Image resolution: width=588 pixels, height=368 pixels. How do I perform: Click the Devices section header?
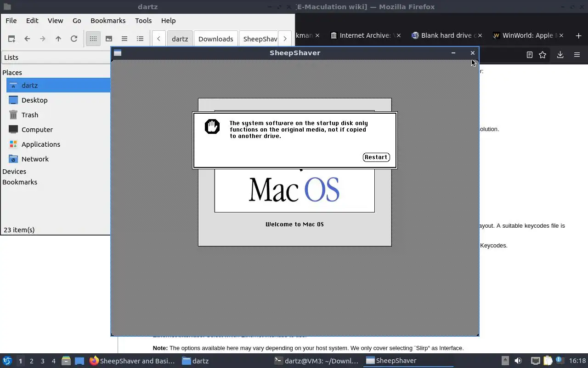pyautogui.click(x=14, y=172)
